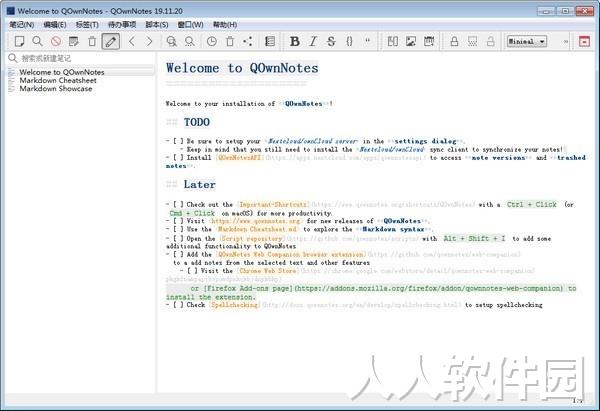Decrypt note with the open lock icon
Viewport: 600px width, 411px height.
coord(491,41)
